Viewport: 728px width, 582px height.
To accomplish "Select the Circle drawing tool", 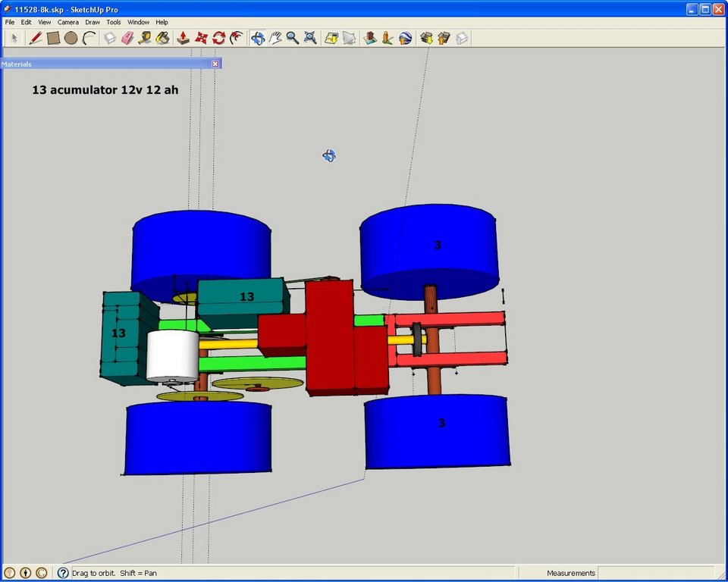I will point(71,38).
